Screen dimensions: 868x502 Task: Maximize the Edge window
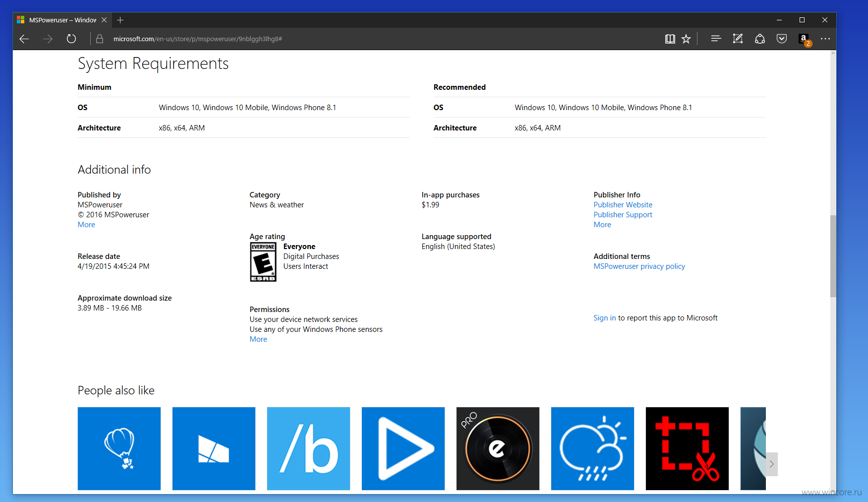click(802, 20)
